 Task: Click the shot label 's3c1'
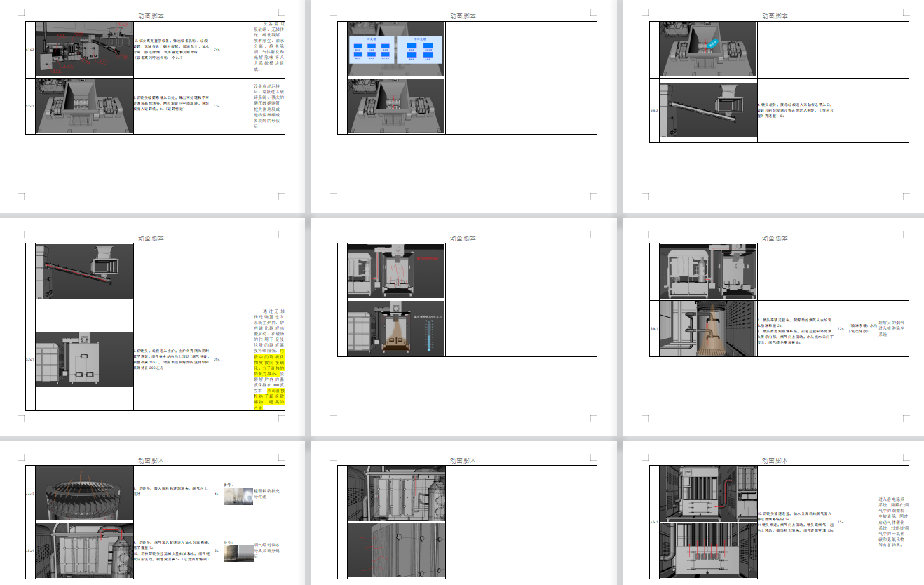(30, 360)
